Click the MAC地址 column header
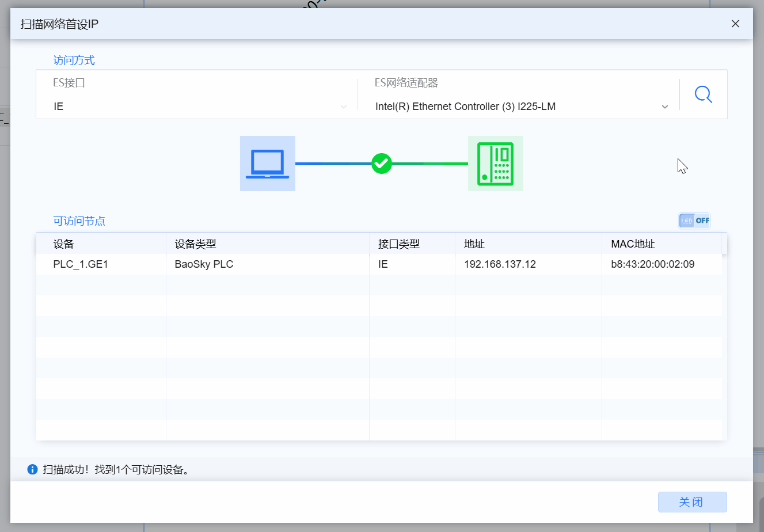This screenshot has height=532, width=764. (633, 244)
